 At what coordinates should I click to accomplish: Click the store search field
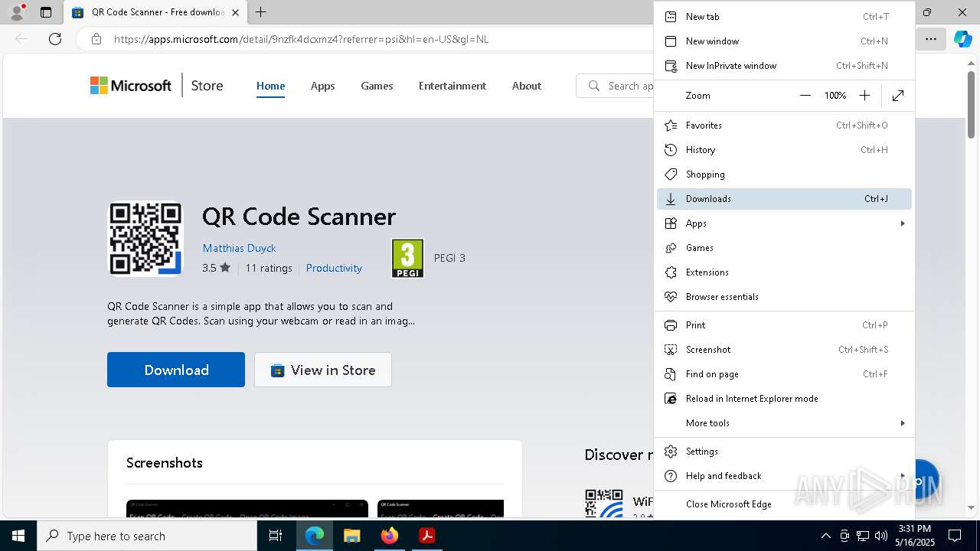pos(616,86)
